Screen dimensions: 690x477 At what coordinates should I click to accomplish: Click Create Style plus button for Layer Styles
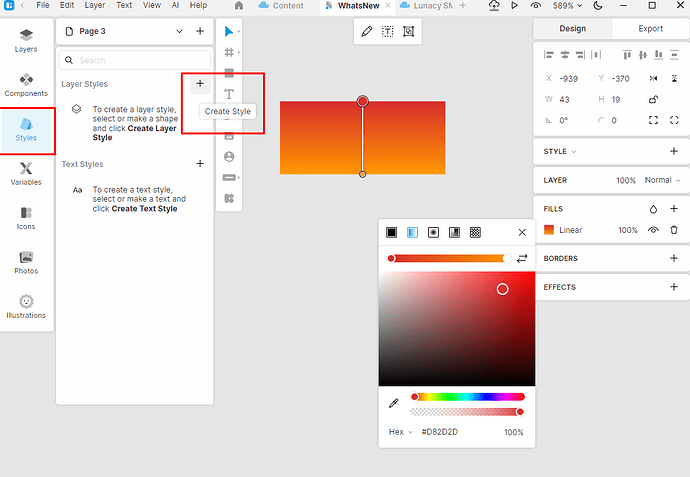coord(200,84)
